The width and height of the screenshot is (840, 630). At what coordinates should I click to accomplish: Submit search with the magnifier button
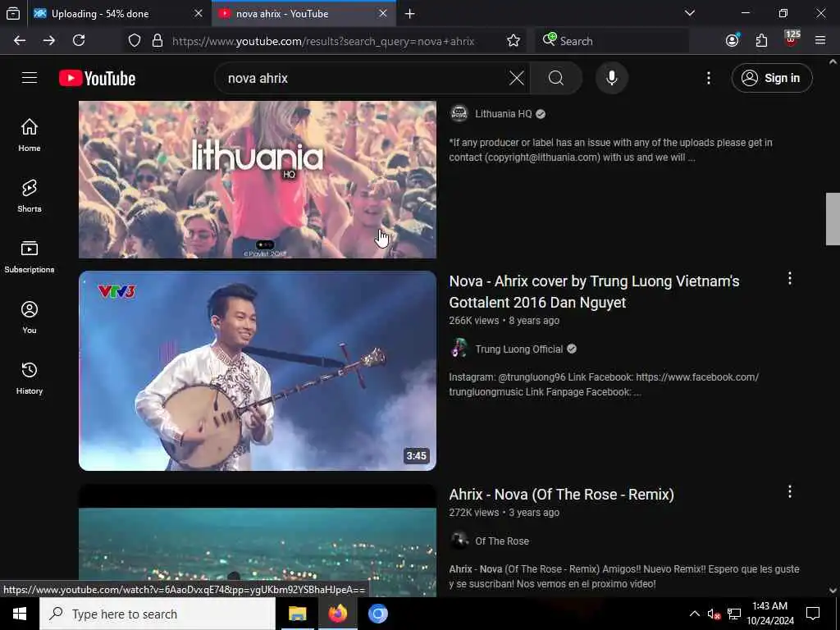556,78
